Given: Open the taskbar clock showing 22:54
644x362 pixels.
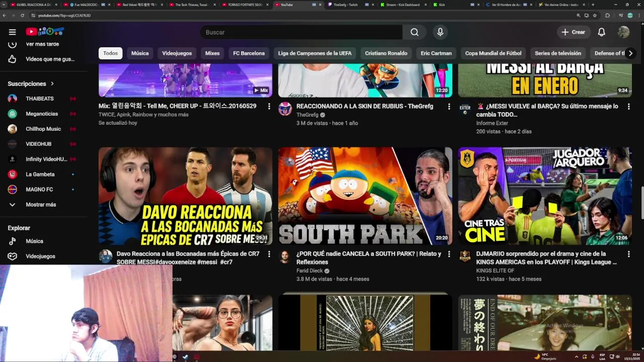Looking at the screenshot, I should tap(632, 356).
